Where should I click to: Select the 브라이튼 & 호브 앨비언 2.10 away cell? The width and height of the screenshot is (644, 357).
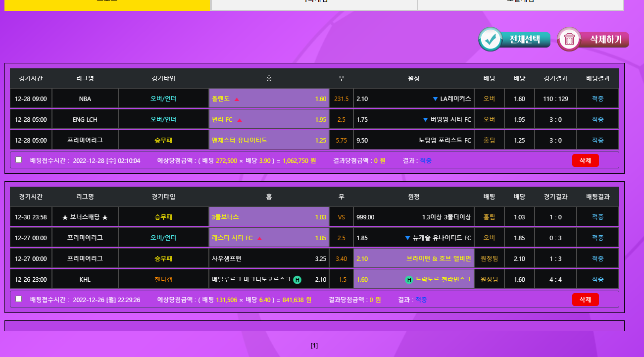pyautogui.click(x=414, y=259)
